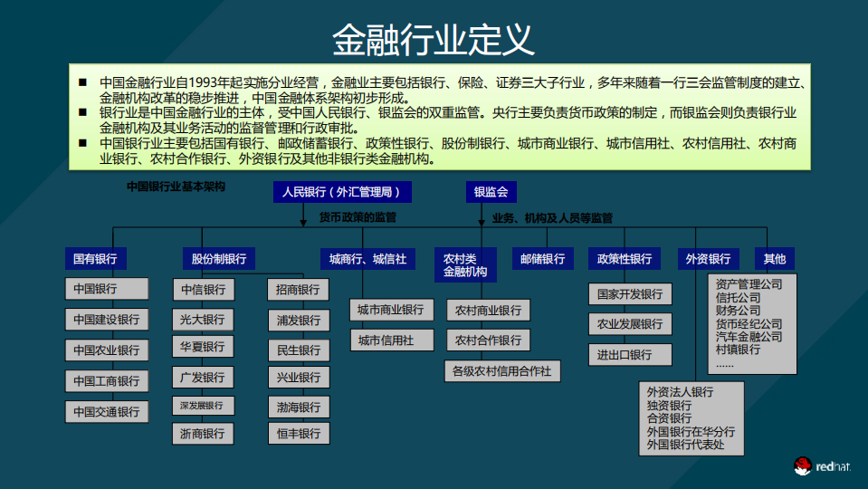
Task: Click the 进出口银行 box
Action: [x=630, y=355]
